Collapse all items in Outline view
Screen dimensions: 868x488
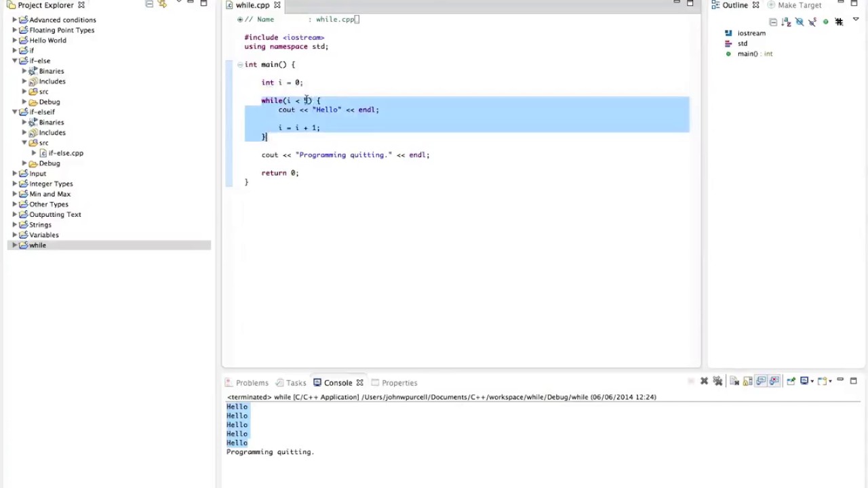[773, 22]
